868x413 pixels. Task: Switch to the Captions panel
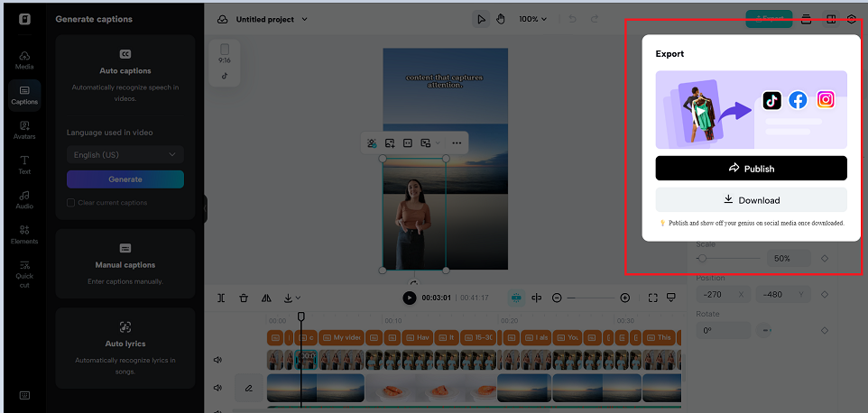pyautogui.click(x=24, y=95)
